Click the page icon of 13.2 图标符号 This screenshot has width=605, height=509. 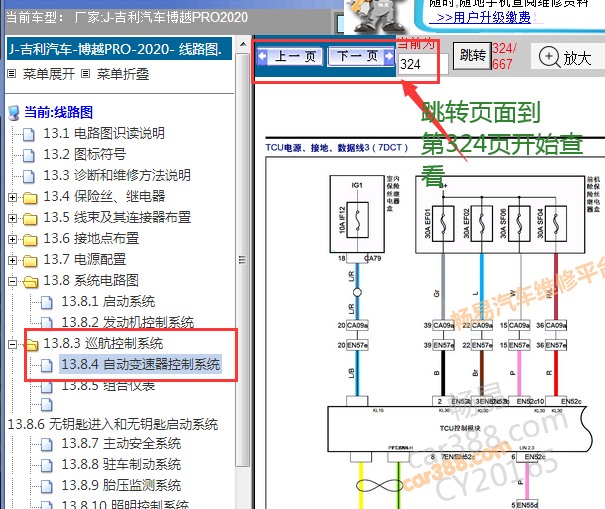coord(29,155)
